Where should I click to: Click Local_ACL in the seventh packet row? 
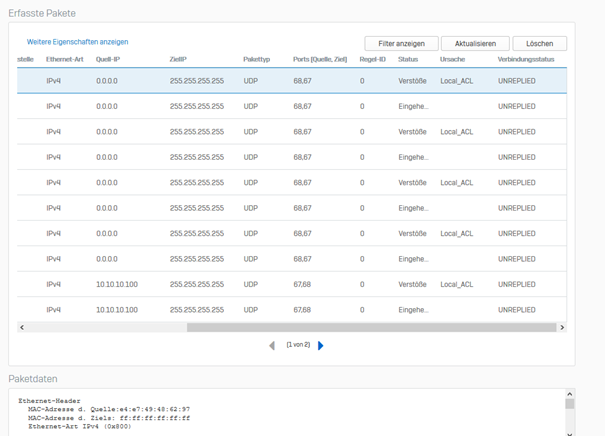[456, 234]
